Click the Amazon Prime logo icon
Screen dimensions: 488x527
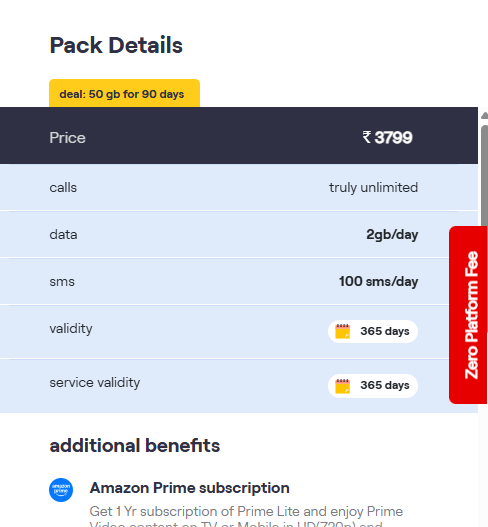61,490
